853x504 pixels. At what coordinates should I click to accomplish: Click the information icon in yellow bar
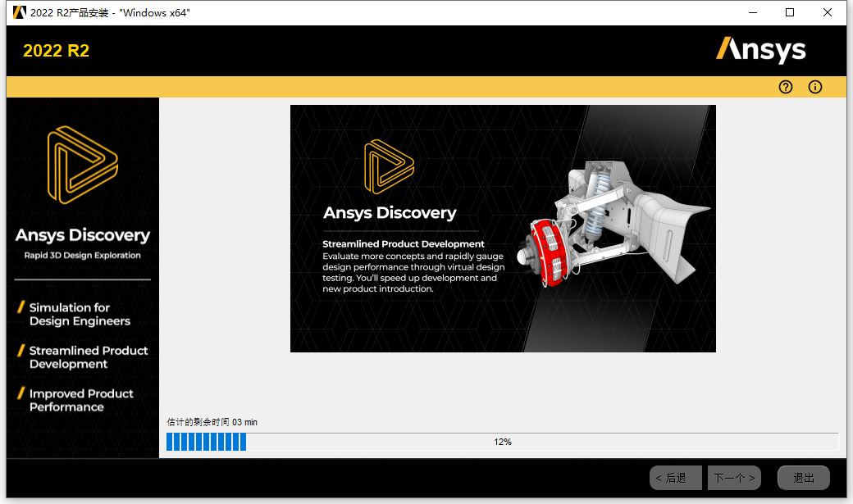click(x=815, y=87)
